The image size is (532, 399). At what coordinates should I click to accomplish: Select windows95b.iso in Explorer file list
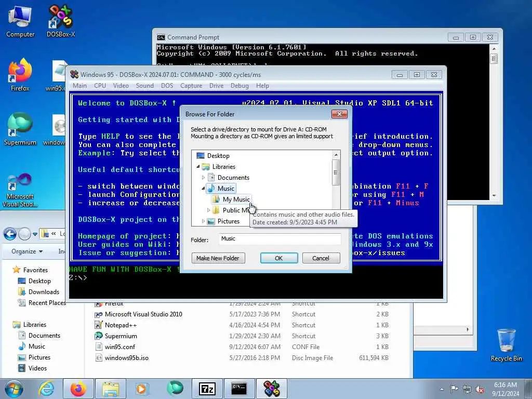[126, 358]
